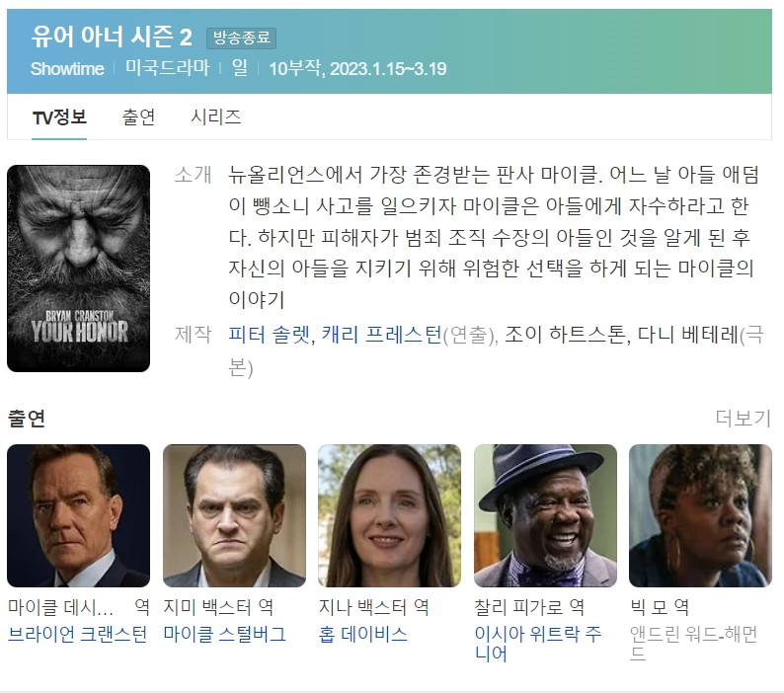Click the 방송종료 status badge
Image resolution: width=784 pixels, height=693 pixels.
[x=242, y=38]
